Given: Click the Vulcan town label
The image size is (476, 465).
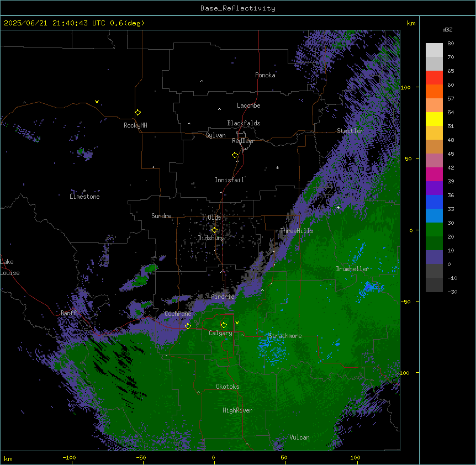Looking at the screenshot, I should click(300, 437).
